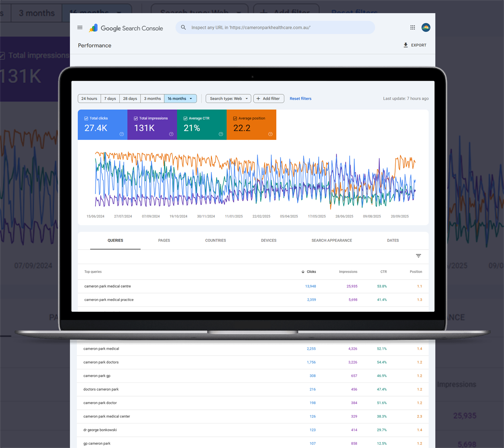
Task: Switch to the SEARCH APPEARANCE tab
Action: [x=331, y=241]
